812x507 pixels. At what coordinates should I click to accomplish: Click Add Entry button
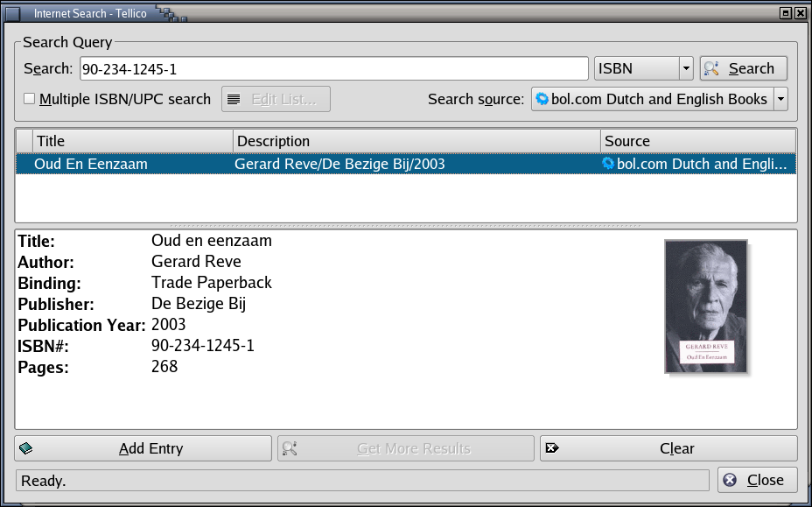(143, 448)
